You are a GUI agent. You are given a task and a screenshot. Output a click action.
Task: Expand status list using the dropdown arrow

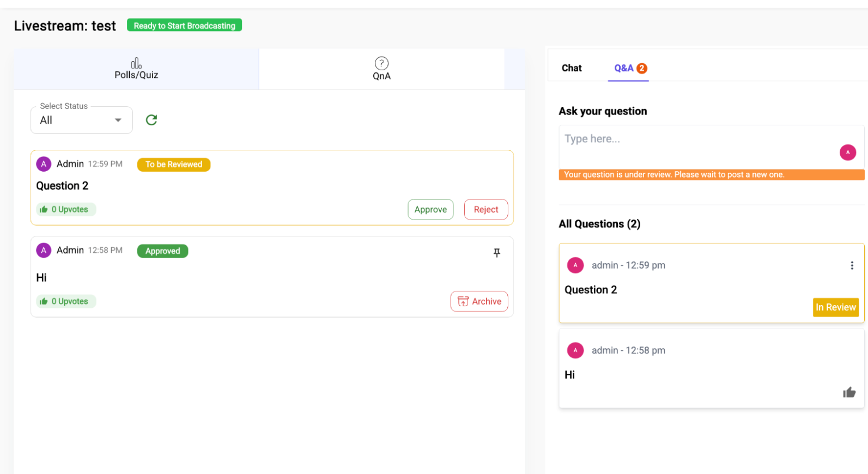(118, 120)
